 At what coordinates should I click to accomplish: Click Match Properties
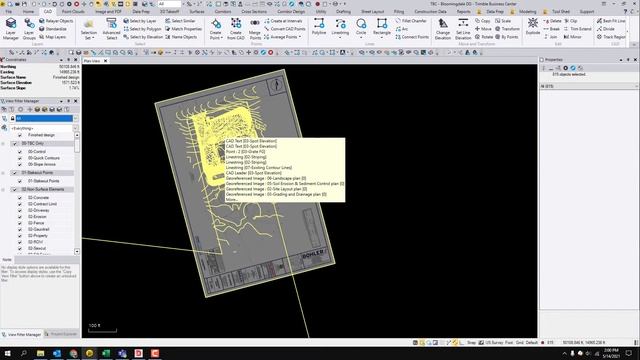point(183,29)
